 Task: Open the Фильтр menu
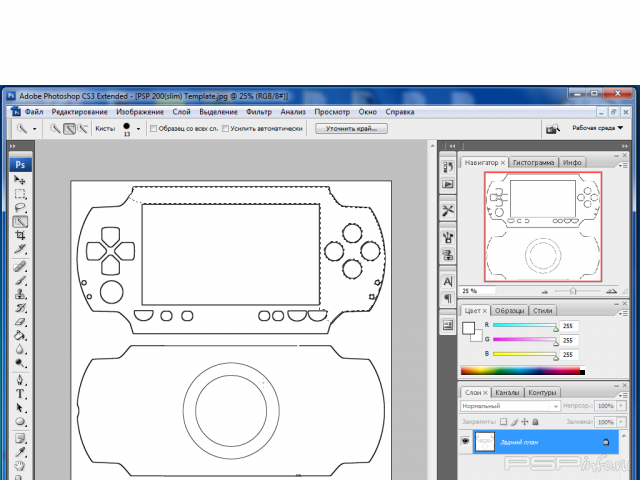tap(258, 112)
